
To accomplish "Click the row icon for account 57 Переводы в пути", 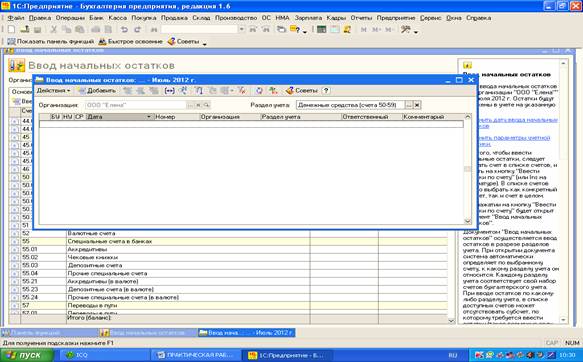I will (x=15, y=306).
